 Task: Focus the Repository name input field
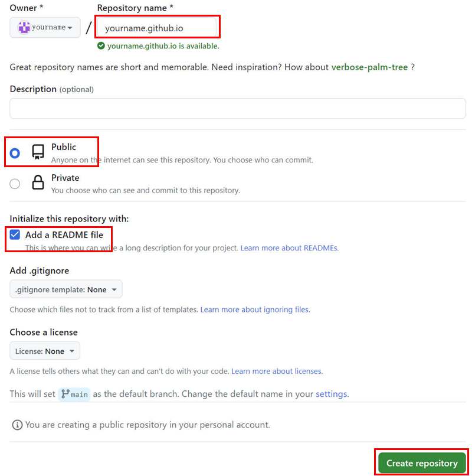pos(157,28)
